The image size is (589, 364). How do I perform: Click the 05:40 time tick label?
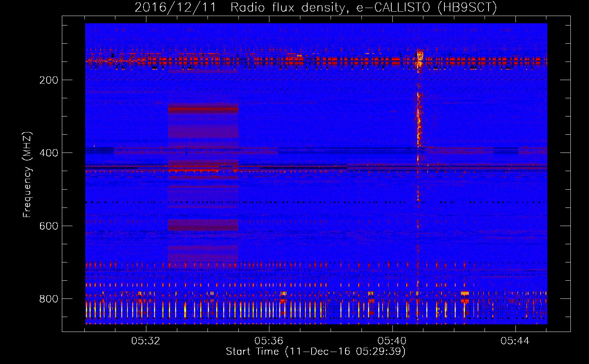coord(392,341)
